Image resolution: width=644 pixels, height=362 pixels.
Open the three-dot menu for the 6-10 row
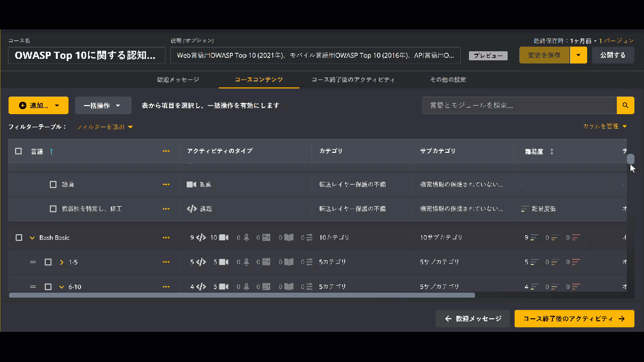pos(166,287)
